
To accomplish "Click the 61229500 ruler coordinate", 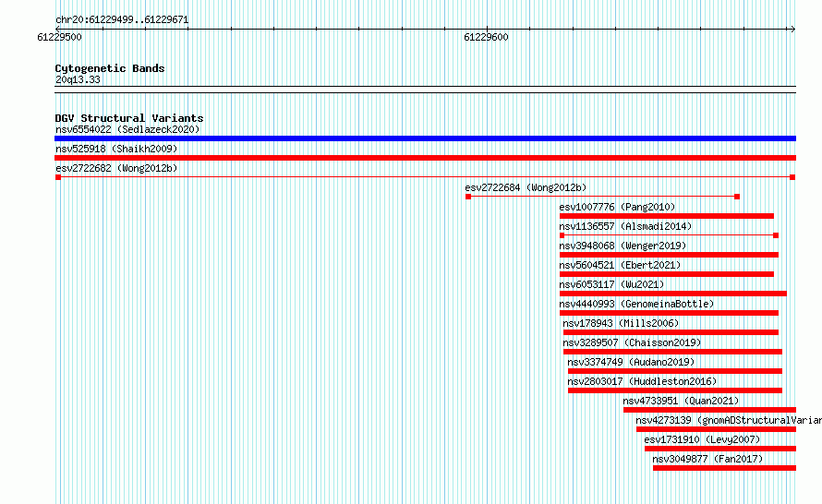I will pyautogui.click(x=59, y=37).
